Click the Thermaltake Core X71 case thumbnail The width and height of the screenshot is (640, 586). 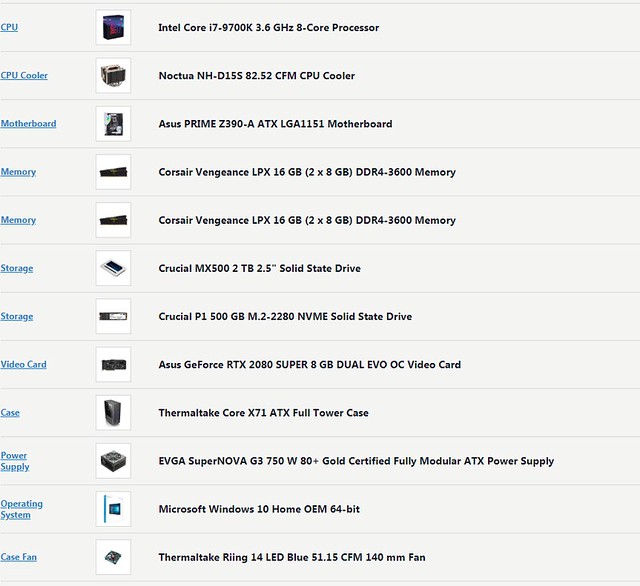[113, 413]
